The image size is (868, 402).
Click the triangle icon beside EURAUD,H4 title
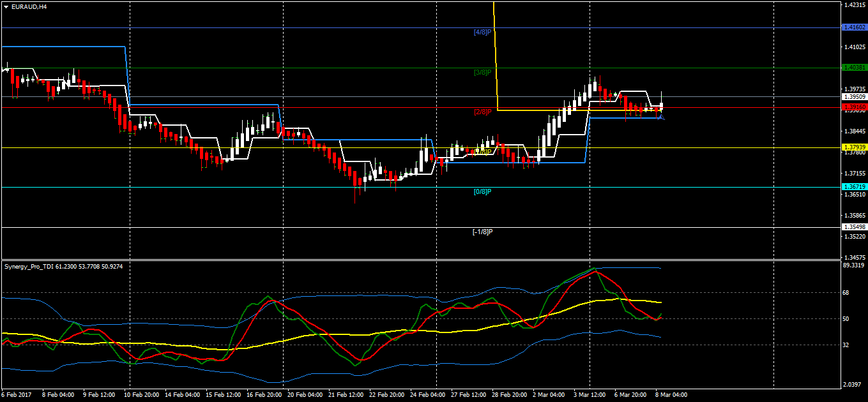coord(6,6)
